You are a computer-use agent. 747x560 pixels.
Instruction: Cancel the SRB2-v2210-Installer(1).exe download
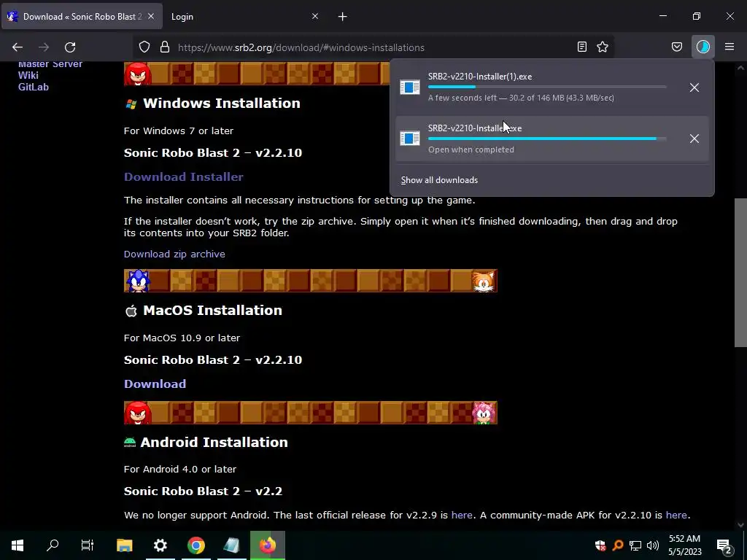(x=694, y=87)
